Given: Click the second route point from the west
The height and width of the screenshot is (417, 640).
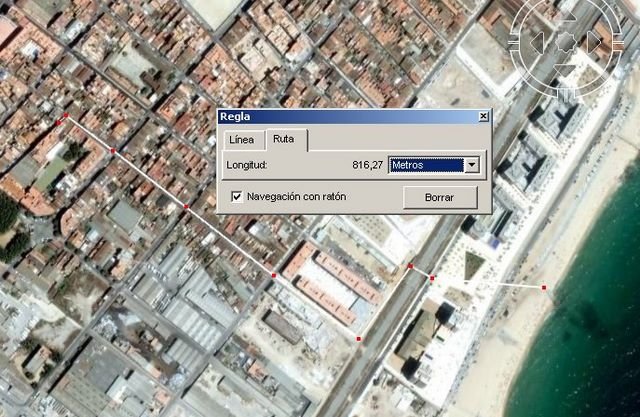Looking at the screenshot, I should (x=113, y=151).
